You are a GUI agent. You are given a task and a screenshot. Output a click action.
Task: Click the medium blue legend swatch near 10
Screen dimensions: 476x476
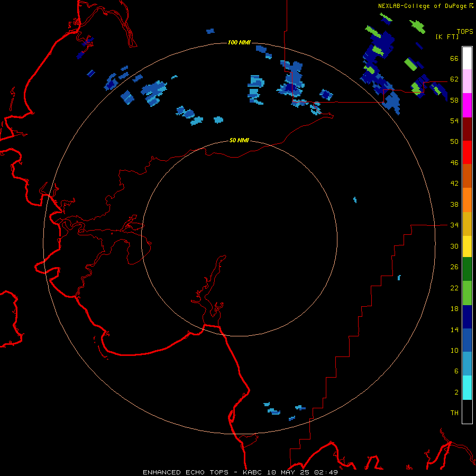[467, 340]
